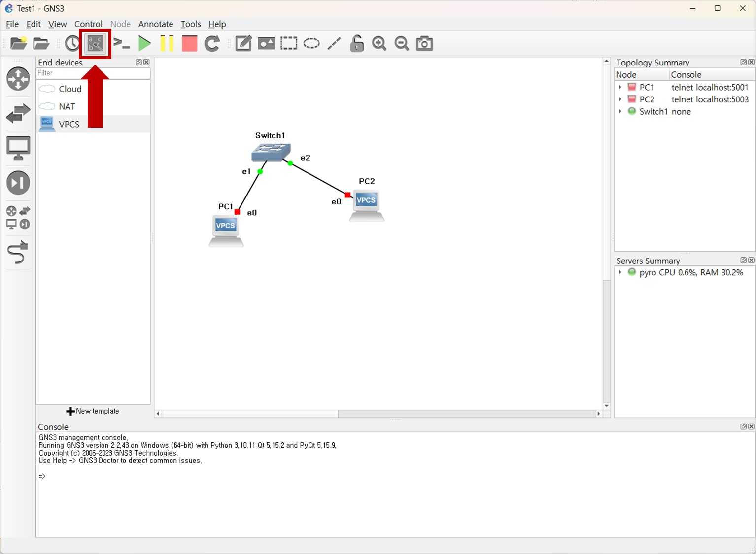Open the File menu
756x554 pixels.
point(12,24)
